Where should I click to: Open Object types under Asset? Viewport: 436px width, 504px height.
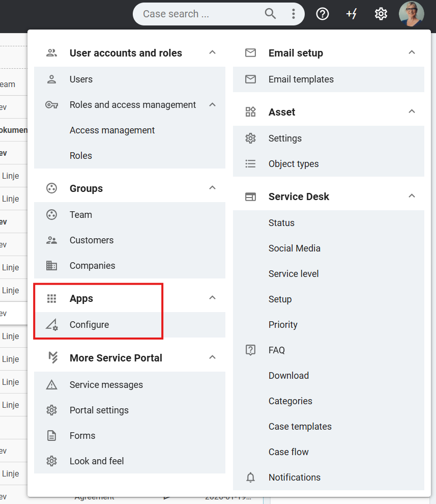tap(293, 164)
